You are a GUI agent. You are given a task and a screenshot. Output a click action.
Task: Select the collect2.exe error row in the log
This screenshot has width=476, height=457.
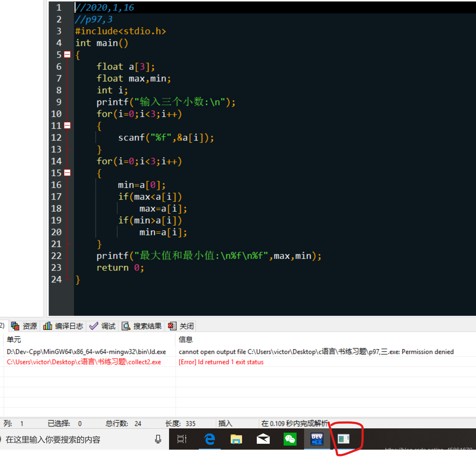(x=84, y=362)
